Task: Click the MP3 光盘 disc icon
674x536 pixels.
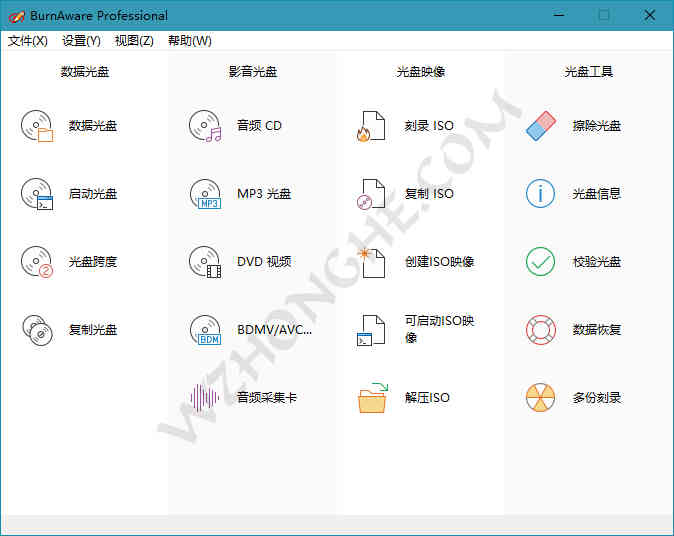Action: (205, 194)
